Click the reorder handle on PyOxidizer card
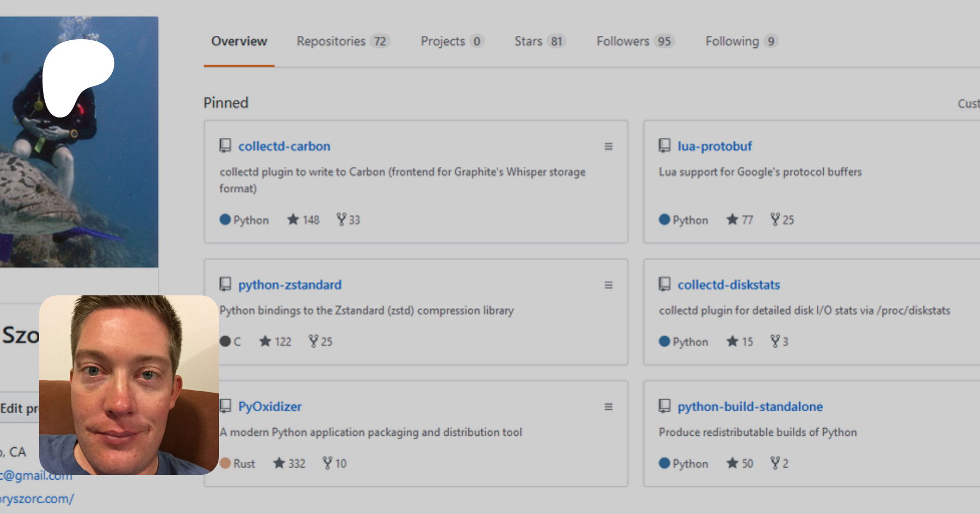The image size is (980, 514). click(608, 407)
